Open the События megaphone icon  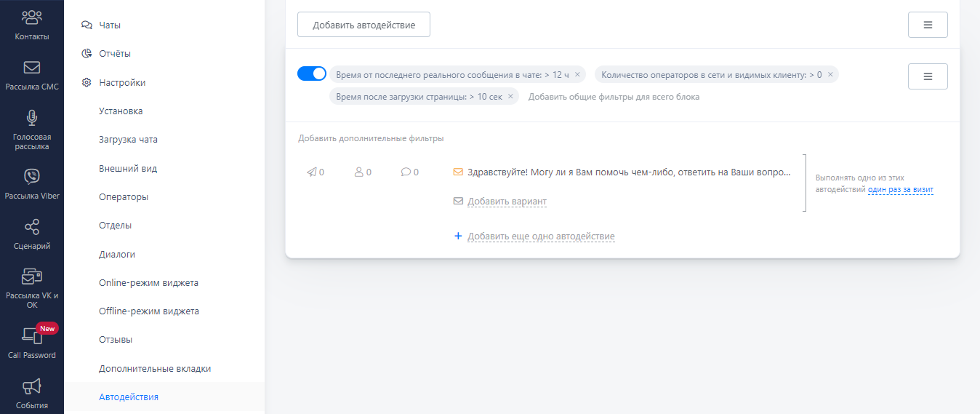[31, 386]
